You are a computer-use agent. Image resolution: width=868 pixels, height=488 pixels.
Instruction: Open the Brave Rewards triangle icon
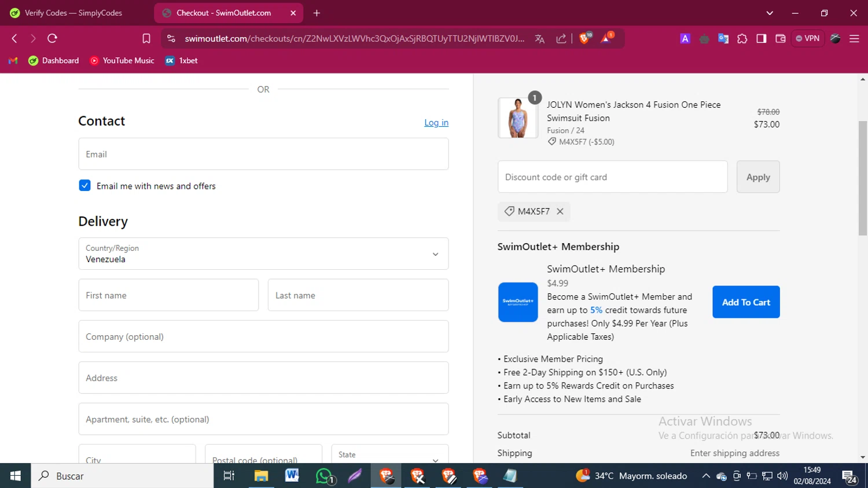pos(606,38)
